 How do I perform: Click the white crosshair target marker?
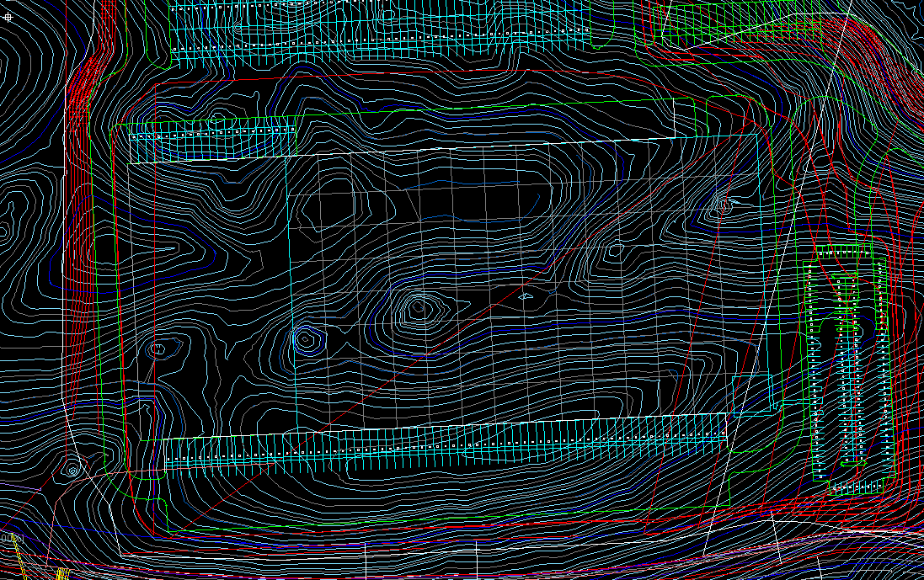[8, 18]
